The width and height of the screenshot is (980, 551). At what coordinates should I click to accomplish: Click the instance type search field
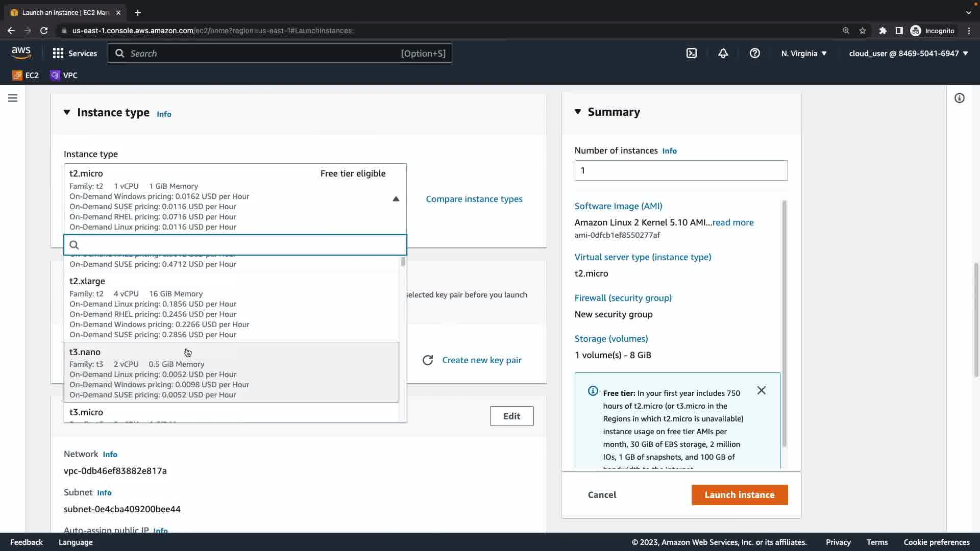click(240, 245)
